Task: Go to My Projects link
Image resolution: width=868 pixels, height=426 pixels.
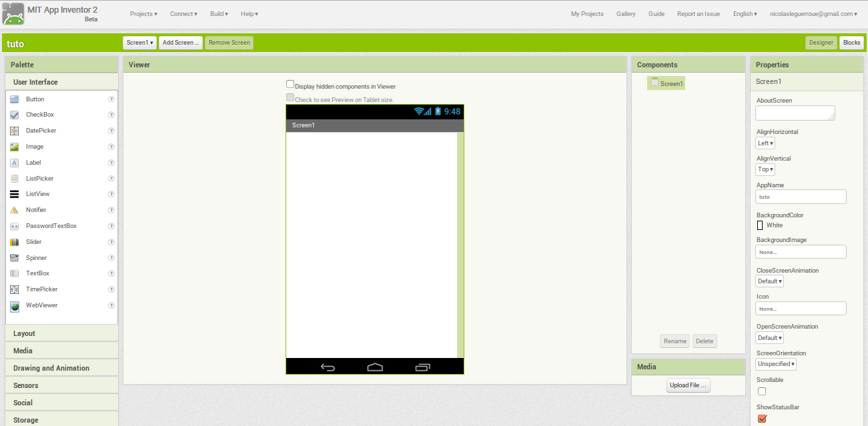Action: [x=587, y=14]
